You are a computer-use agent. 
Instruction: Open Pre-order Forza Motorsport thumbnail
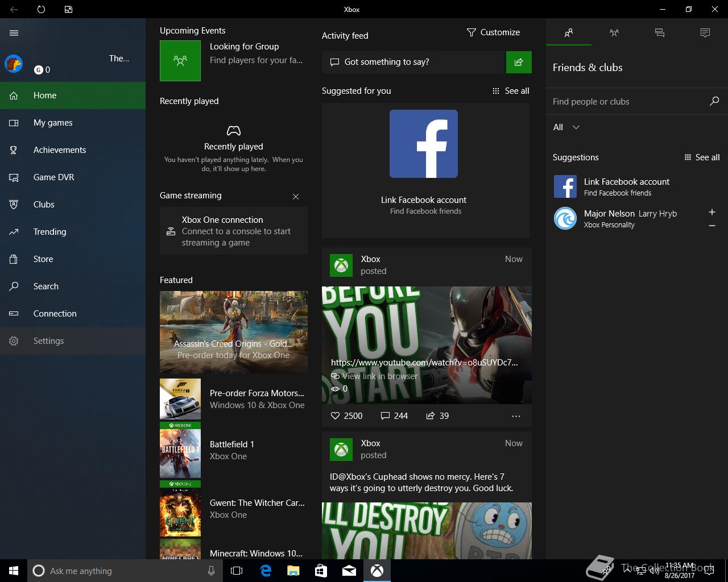pyautogui.click(x=180, y=399)
